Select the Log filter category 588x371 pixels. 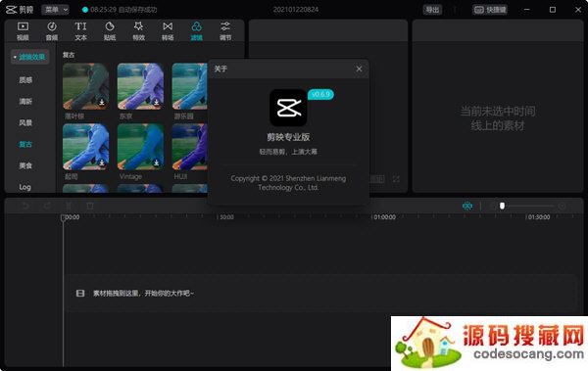pyautogui.click(x=24, y=187)
